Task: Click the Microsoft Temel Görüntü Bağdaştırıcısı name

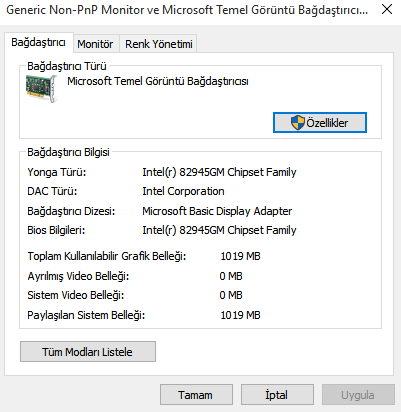Action: 158,81
